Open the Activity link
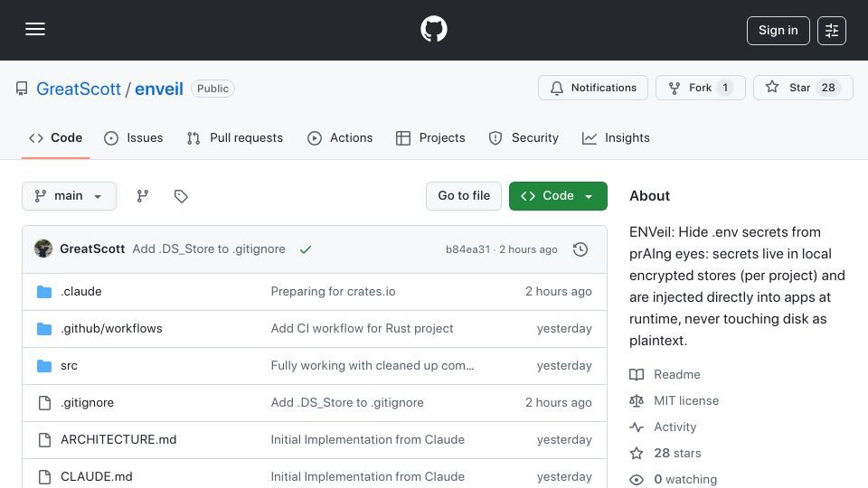868x488 pixels. pos(675,427)
